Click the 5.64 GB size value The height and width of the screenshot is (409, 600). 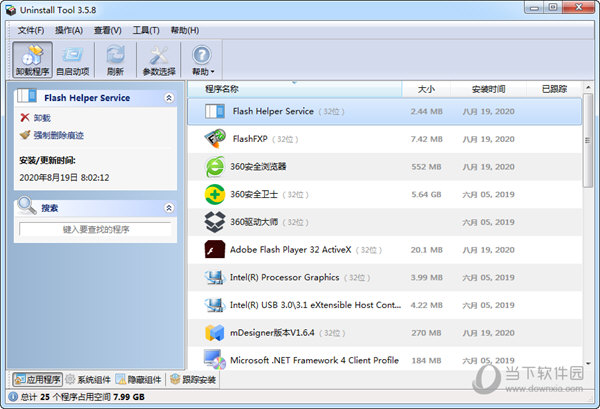coord(426,194)
